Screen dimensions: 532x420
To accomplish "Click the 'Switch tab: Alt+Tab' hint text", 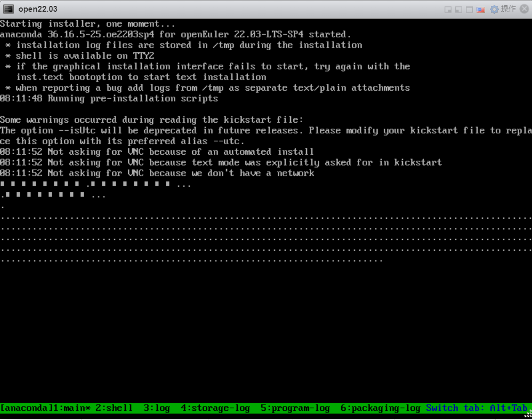I will pos(477,408).
